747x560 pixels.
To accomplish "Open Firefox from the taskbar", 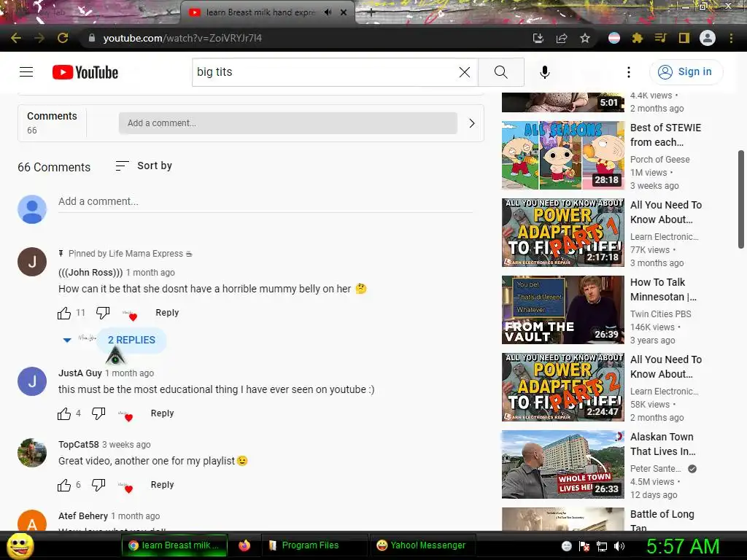I will point(244,545).
